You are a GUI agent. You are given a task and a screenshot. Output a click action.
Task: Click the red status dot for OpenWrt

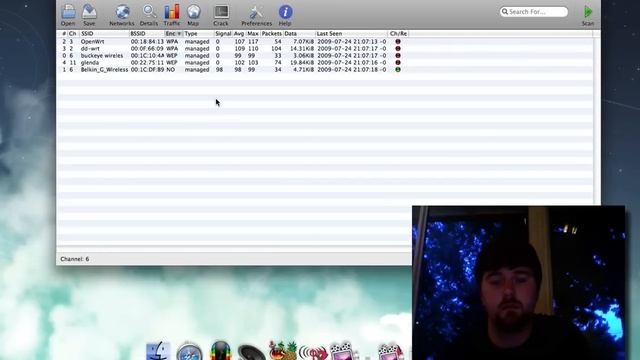pos(398,42)
